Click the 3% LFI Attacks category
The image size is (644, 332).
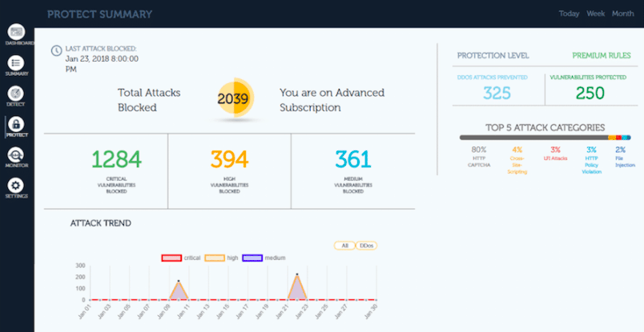[555, 154]
